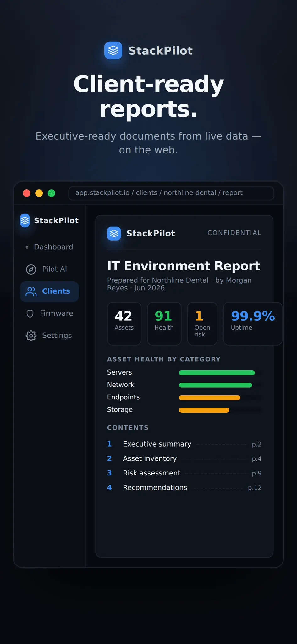The height and width of the screenshot is (644, 297).
Task: Click the small Dashboard icon in the sidebar
Action: click(27, 247)
